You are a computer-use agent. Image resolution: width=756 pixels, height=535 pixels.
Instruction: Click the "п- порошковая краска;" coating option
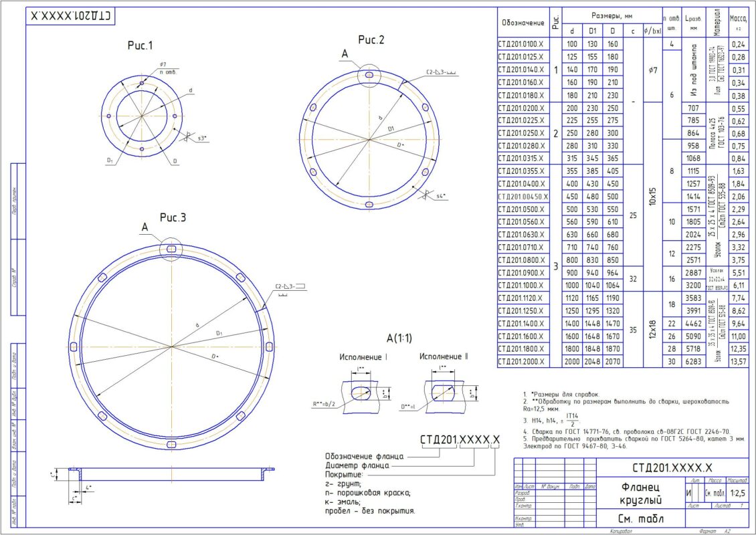tap(368, 493)
